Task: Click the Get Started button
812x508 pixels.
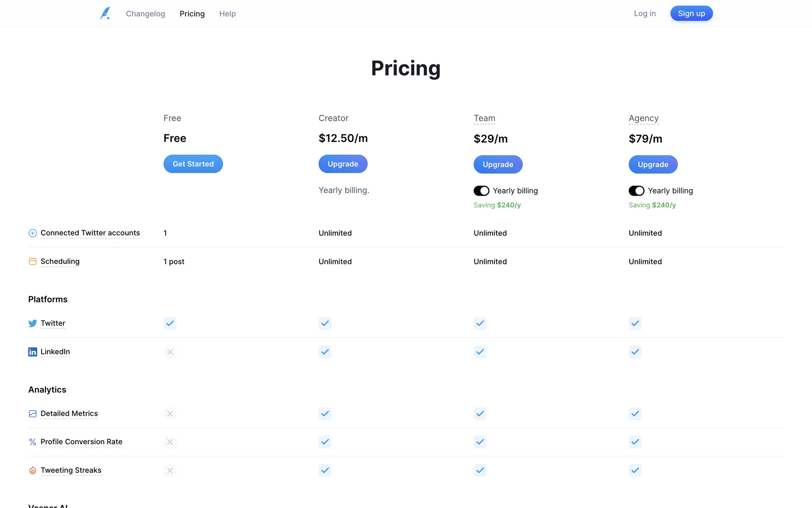Action: [193, 164]
